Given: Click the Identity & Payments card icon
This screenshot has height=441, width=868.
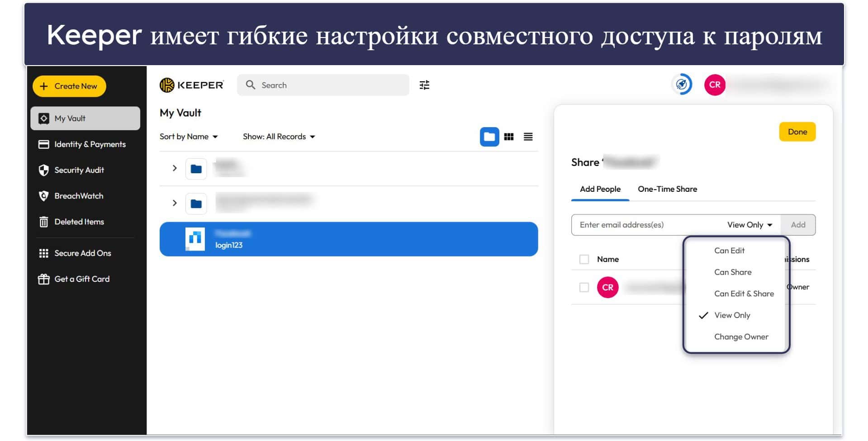Looking at the screenshot, I should (44, 144).
